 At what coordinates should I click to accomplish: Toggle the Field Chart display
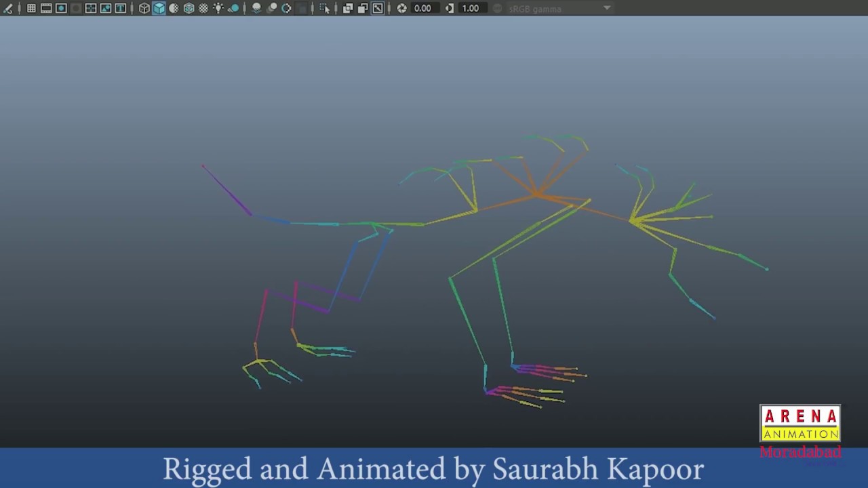click(91, 8)
